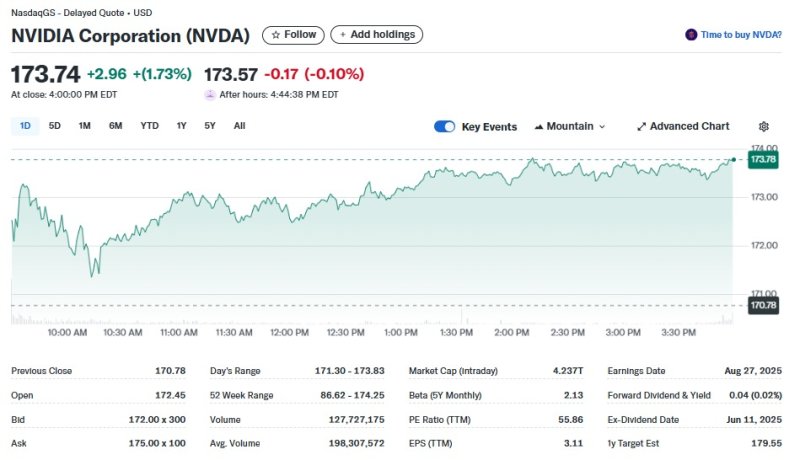Select the 1D time range tab
The image size is (800, 460).
click(x=25, y=126)
